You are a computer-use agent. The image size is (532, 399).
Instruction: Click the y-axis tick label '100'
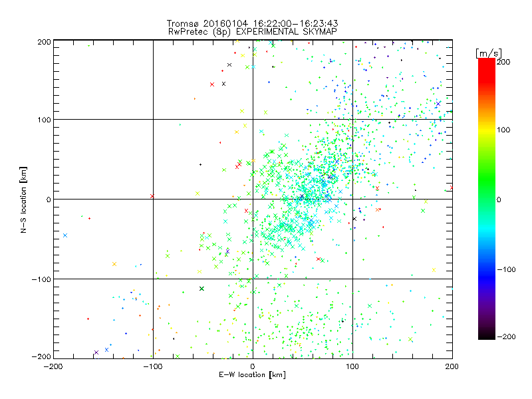44,120
